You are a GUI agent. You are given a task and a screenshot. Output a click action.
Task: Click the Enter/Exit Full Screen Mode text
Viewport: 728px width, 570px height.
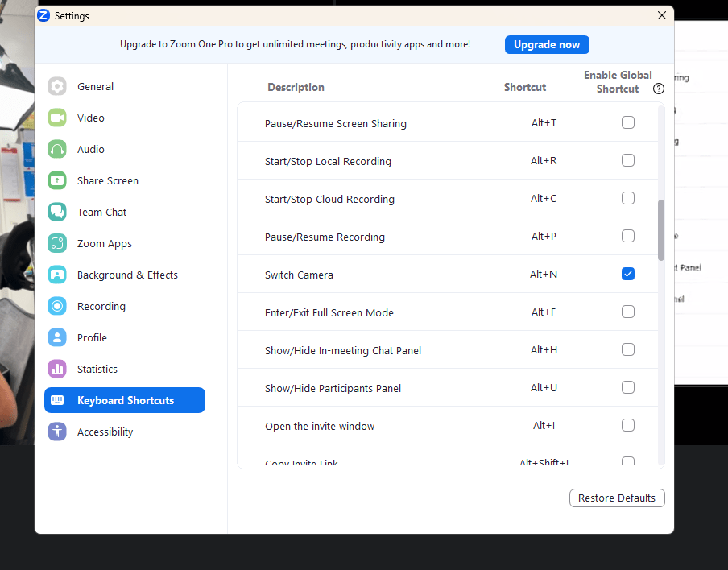click(x=329, y=313)
